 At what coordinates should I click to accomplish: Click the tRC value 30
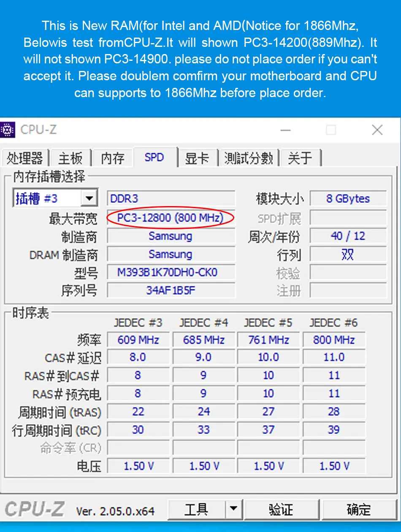(x=138, y=430)
